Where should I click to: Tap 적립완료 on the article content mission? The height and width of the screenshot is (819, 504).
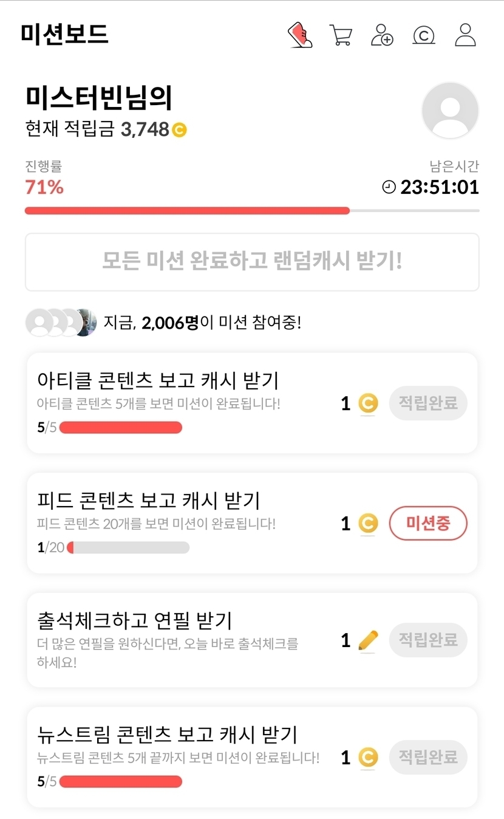tap(428, 403)
